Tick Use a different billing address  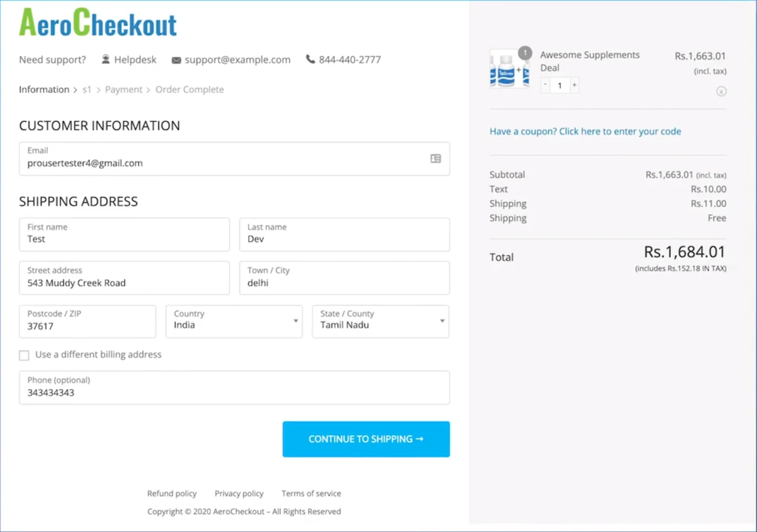coord(24,355)
